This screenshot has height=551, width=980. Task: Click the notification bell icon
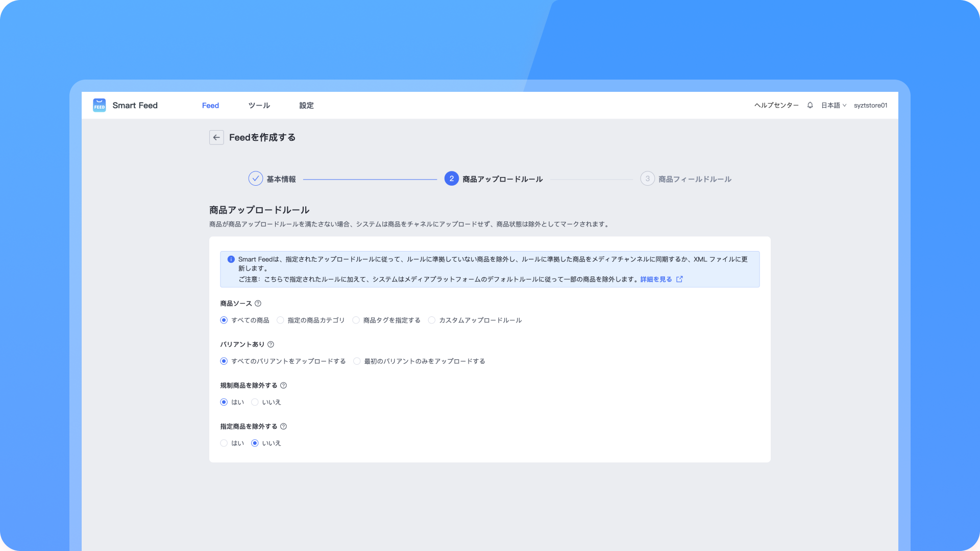810,105
